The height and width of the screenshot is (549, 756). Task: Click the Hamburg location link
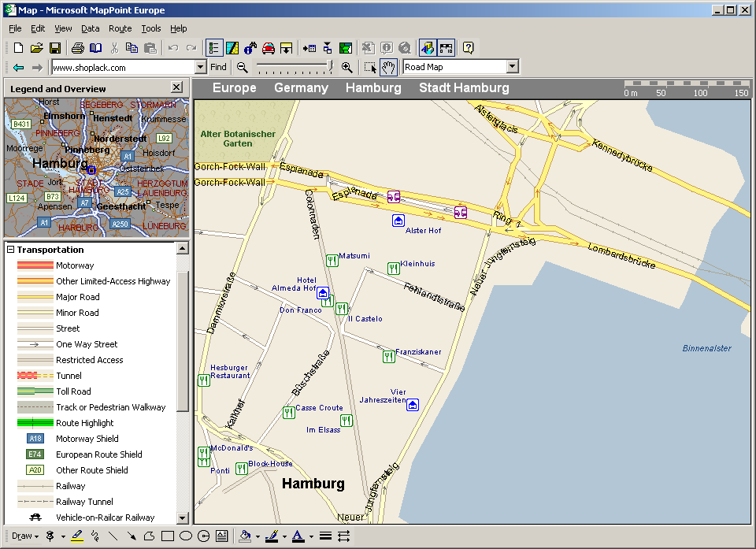(373, 87)
